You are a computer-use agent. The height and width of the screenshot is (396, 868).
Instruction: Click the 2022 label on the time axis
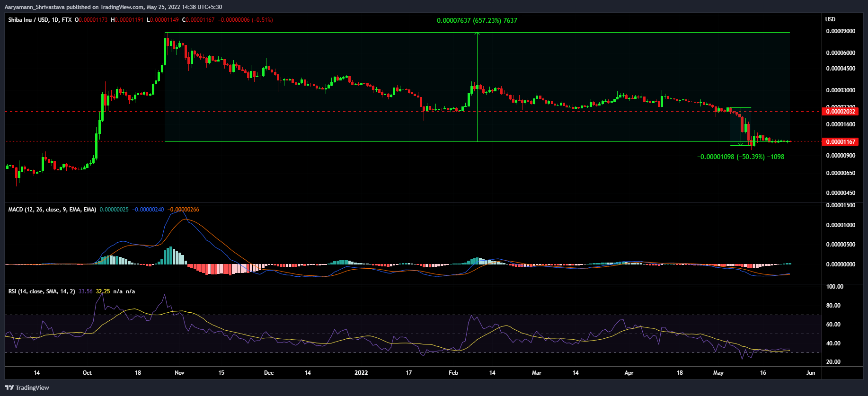tap(361, 373)
